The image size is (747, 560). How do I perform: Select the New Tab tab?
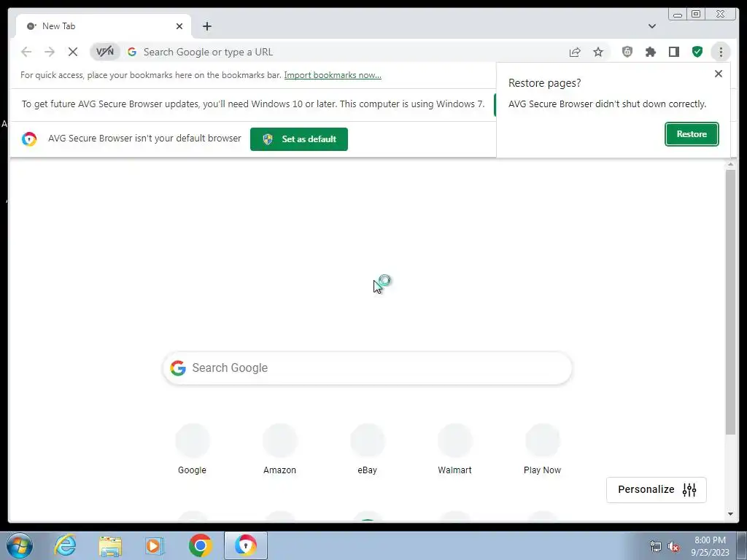click(x=103, y=26)
